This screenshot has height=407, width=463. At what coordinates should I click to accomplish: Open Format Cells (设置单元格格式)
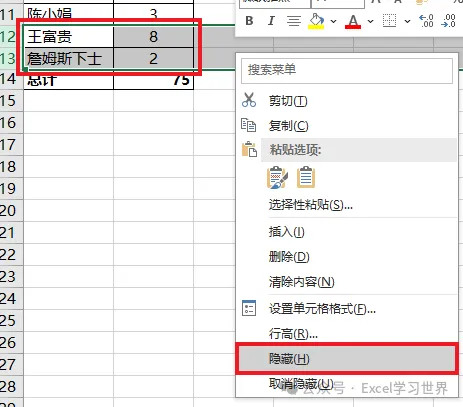coord(347,309)
